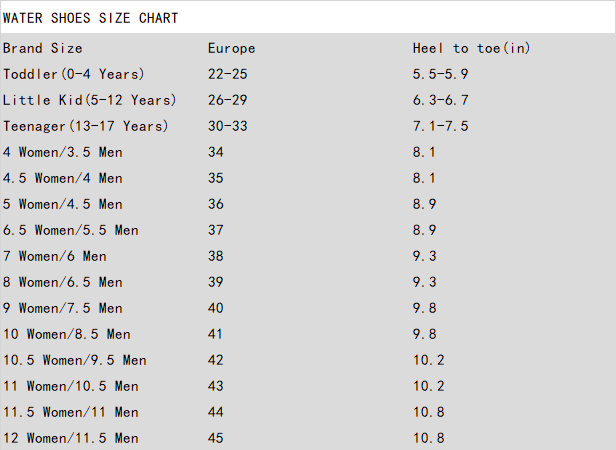616x450 pixels.
Task: Select the 9 Women/7.5 Men cell
Action: [62, 308]
